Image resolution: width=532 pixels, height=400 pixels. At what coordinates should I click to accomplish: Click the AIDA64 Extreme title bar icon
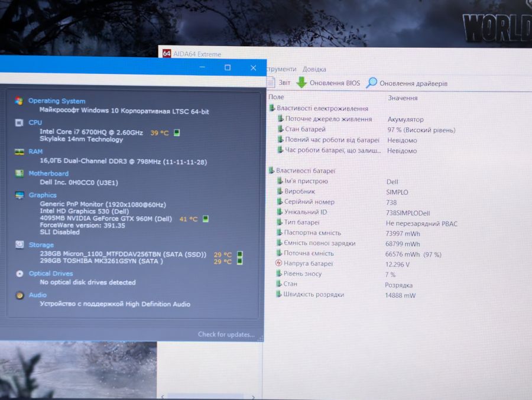(x=167, y=53)
